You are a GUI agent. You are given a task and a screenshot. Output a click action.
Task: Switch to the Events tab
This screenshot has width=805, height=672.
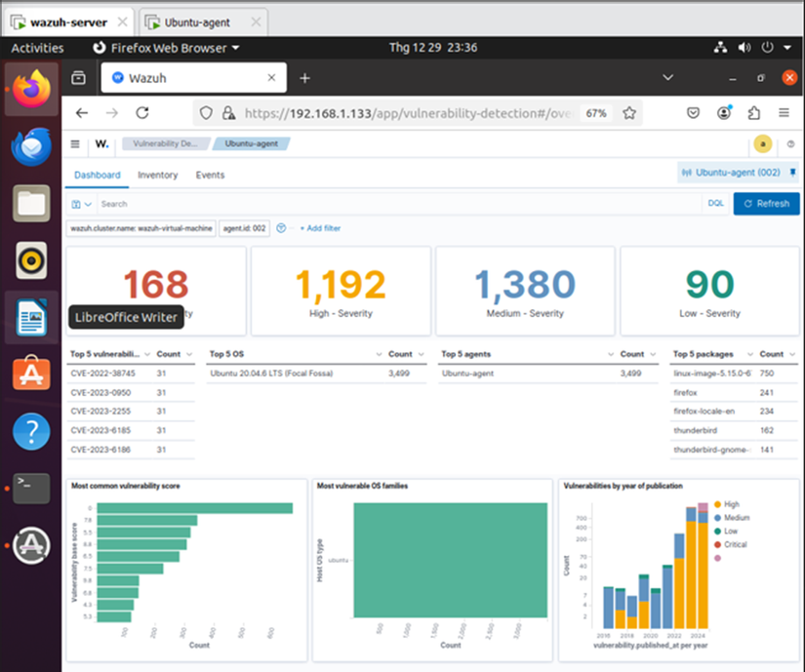point(210,175)
